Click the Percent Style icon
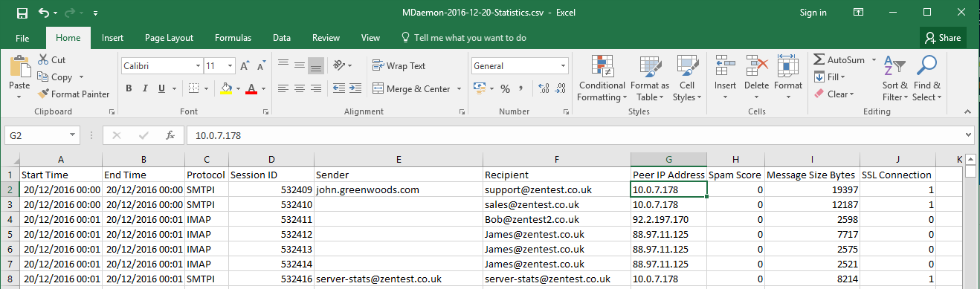The width and height of the screenshot is (980, 289). 505,88
